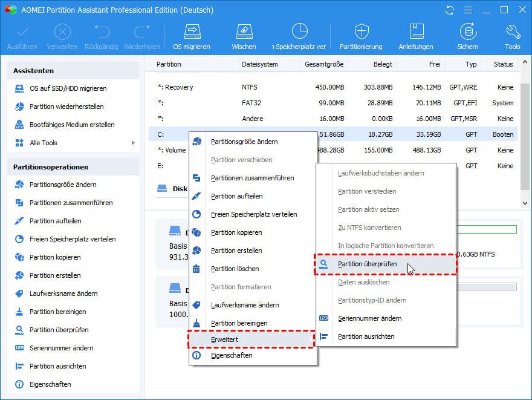Screen dimensions: 532x400
Task: Click partition list scrollbar down arrow
Action: point(525,203)
